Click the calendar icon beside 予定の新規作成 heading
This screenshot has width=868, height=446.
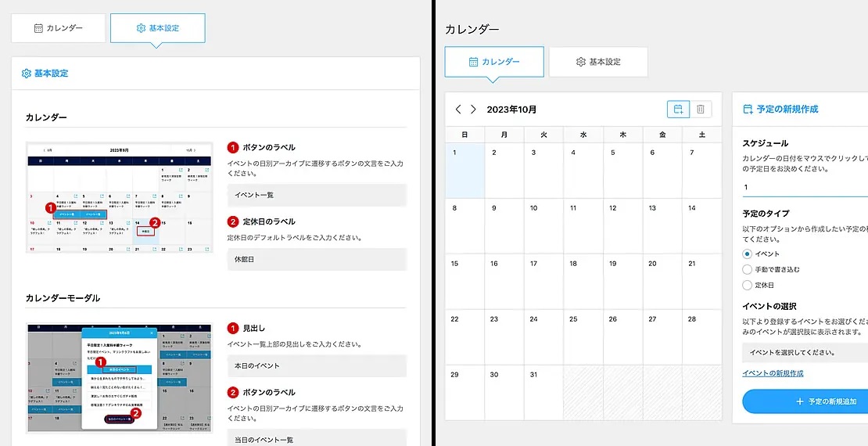point(748,110)
